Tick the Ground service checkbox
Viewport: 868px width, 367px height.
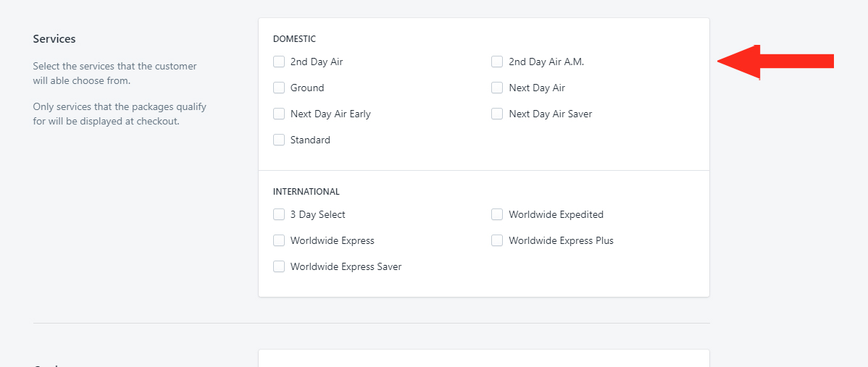tap(279, 88)
